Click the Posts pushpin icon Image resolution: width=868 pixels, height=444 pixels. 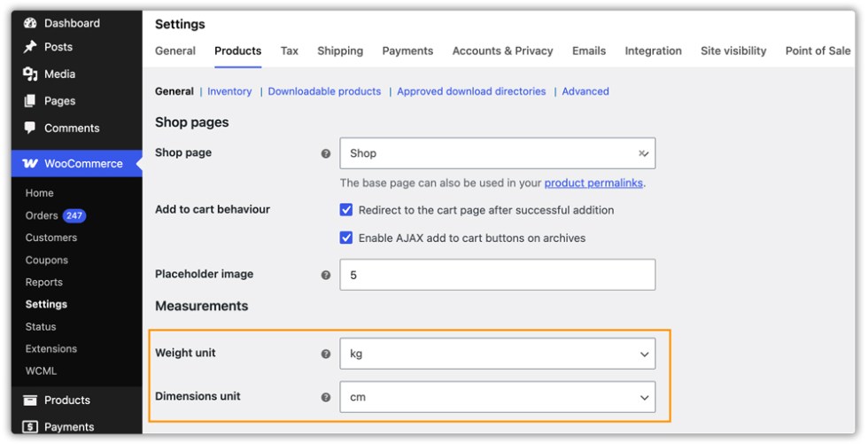(30, 47)
